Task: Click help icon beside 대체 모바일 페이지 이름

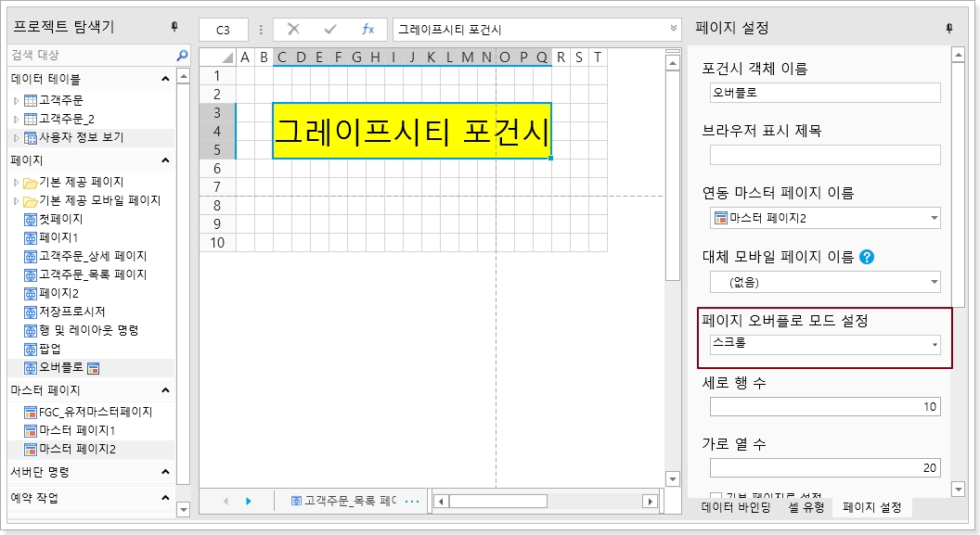Action: coord(867,256)
